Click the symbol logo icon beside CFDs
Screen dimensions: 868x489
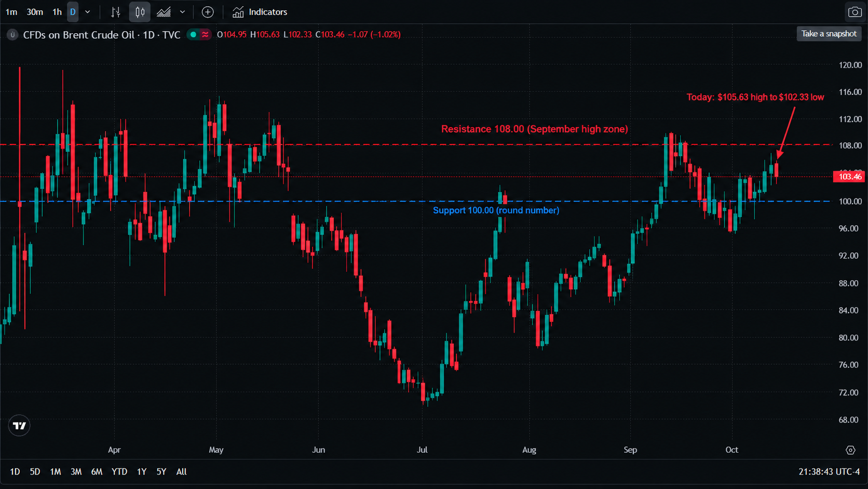pos(12,35)
